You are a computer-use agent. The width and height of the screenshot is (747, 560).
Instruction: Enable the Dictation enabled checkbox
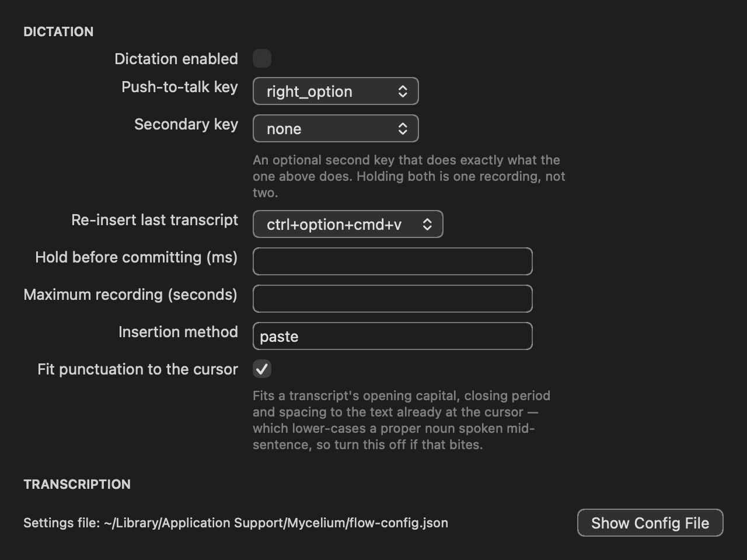click(x=262, y=58)
